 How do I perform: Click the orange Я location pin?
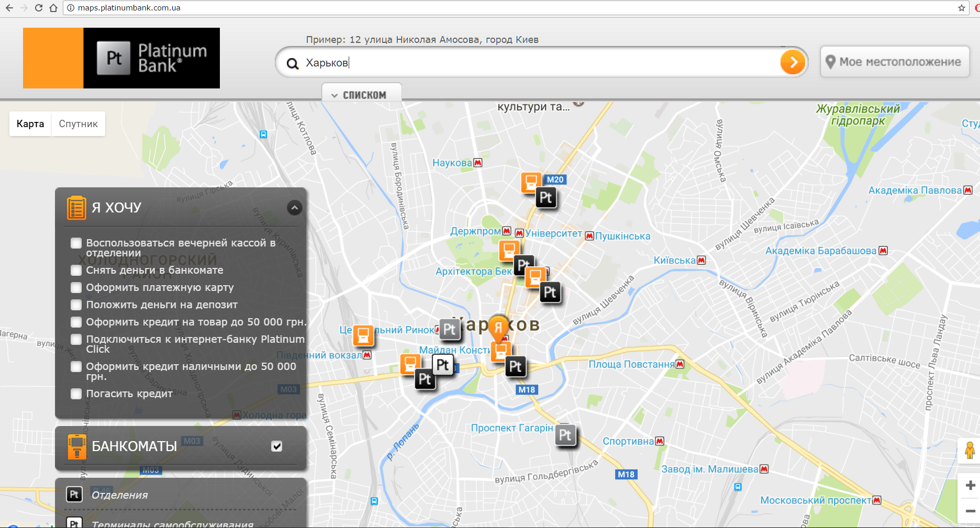click(x=498, y=328)
